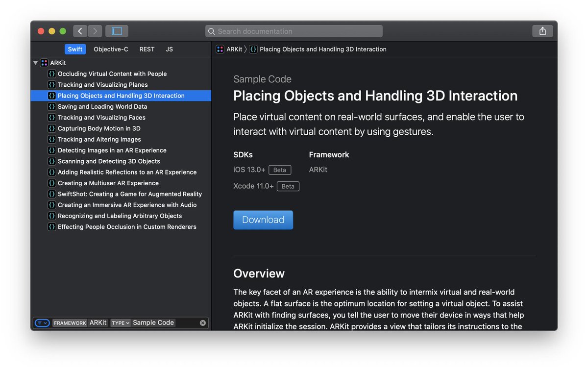The image size is (588, 371).
Task: Click the sample code icon next to Capturing Body Motion in 3D
Action: [52, 128]
